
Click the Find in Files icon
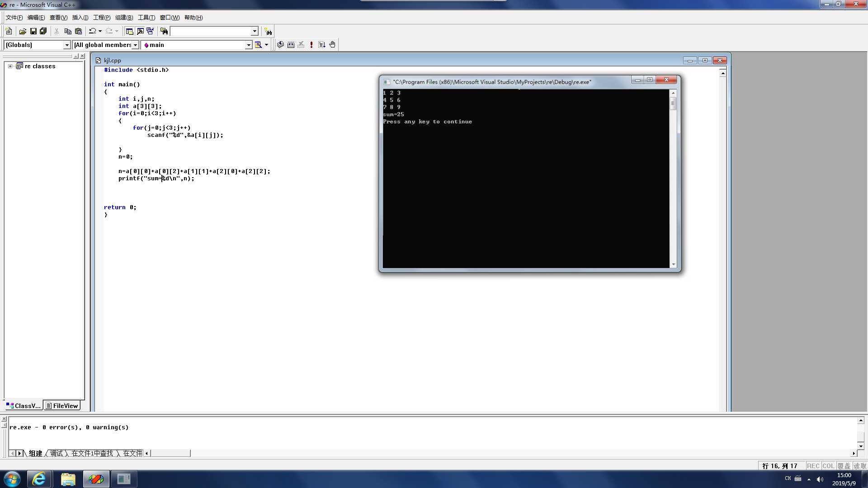pyautogui.click(x=164, y=31)
